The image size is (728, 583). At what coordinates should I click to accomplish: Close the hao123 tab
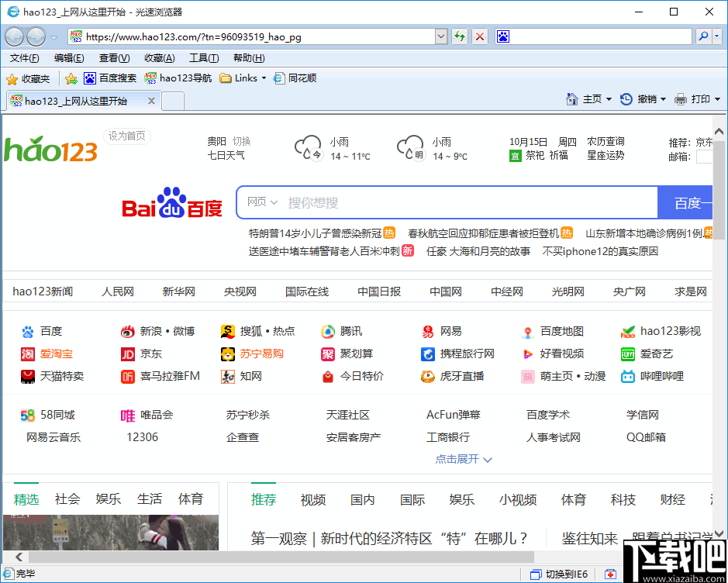(x=151, y=101)
